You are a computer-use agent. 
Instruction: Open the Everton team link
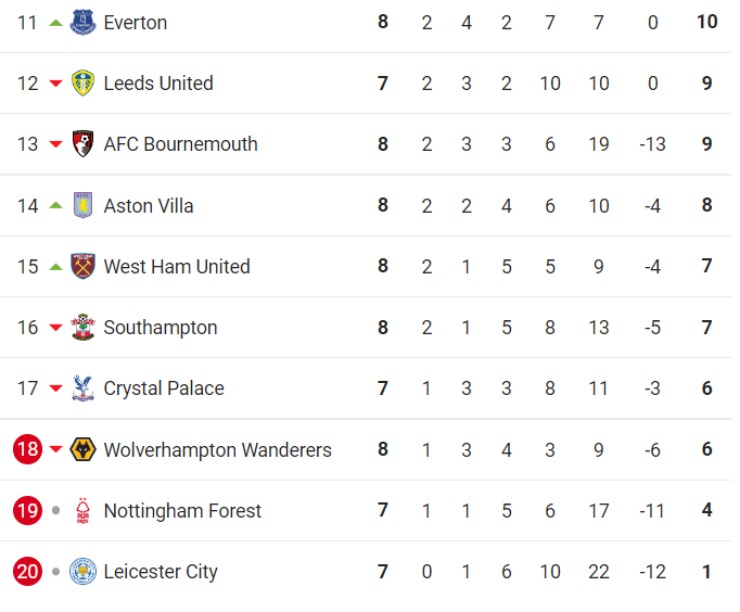click(x=135, y=22)
